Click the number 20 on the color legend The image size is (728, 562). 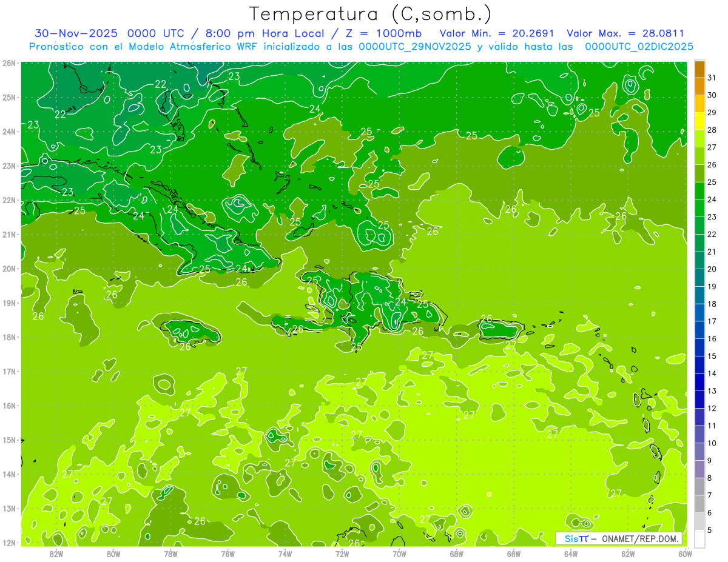tap(712, 269)
